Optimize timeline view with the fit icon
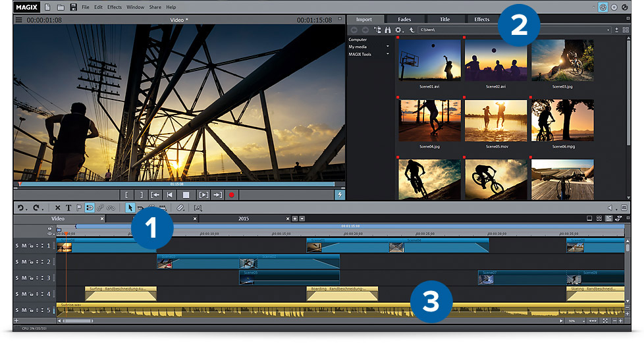644x343 pixels. click(605, 321)
